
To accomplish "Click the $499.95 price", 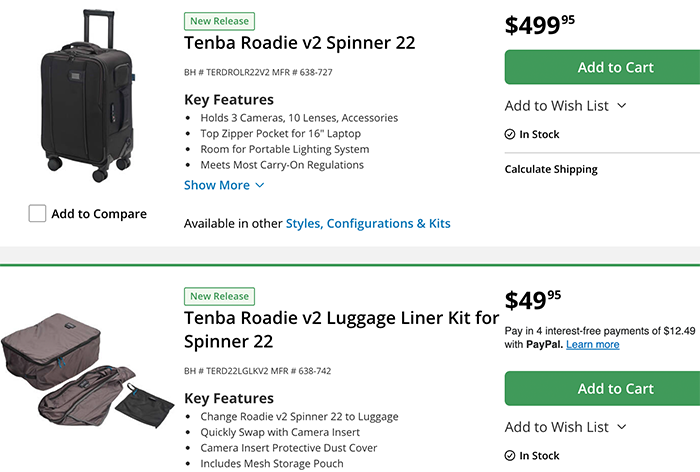I will click(x=540, y=25).
